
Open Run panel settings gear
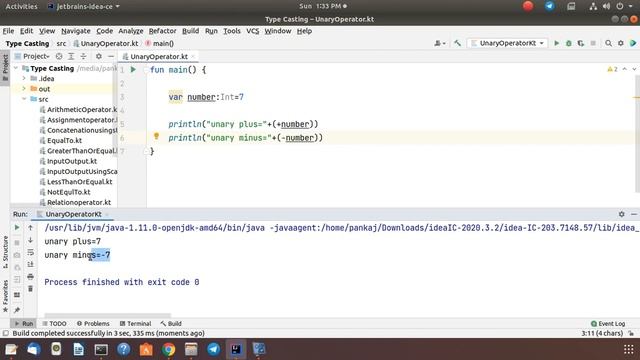click(622, 214)
